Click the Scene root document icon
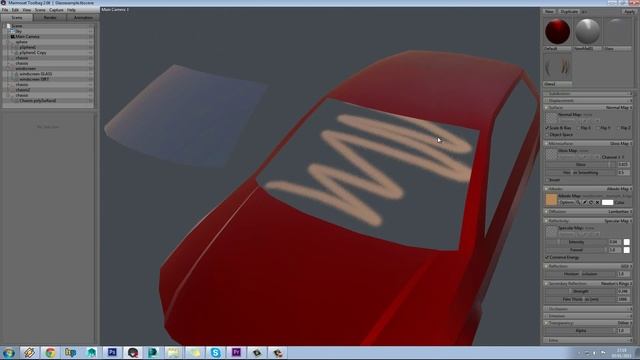This screenshot has height=360, width=640. click(8, 26)
